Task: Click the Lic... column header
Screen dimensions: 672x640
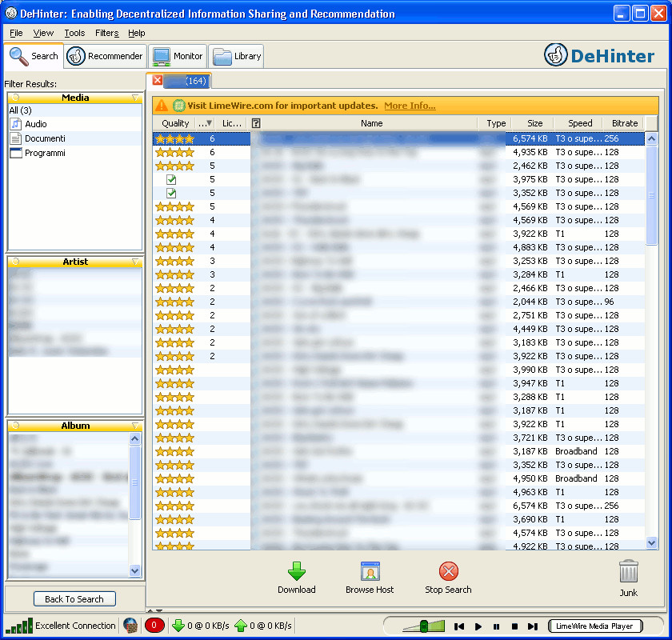Action: [x=231, y=123]
